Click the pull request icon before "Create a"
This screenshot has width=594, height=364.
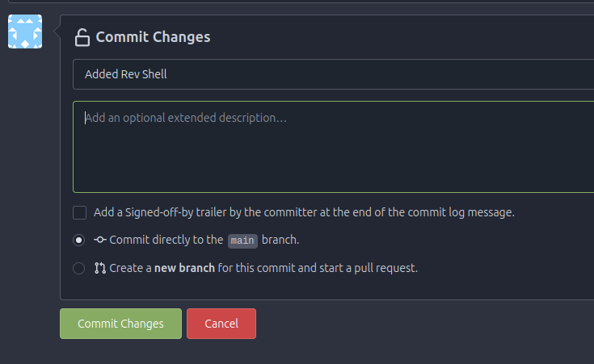pos(100,268)
